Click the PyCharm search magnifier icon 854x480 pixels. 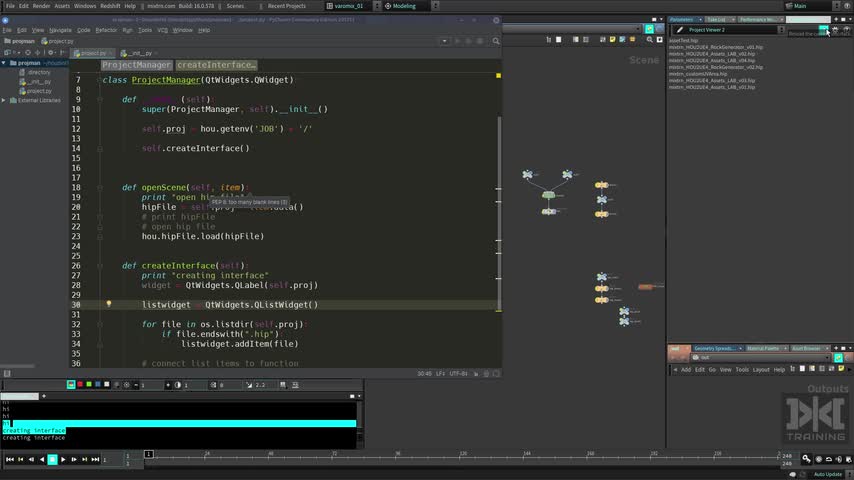496,41
